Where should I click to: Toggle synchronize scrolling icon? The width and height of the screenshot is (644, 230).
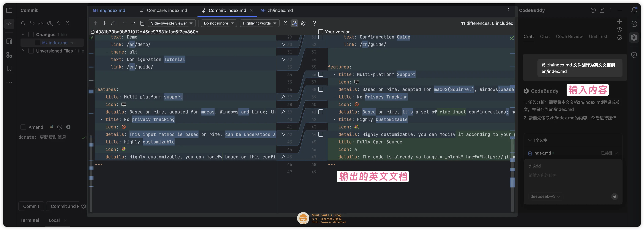point(295,23)
